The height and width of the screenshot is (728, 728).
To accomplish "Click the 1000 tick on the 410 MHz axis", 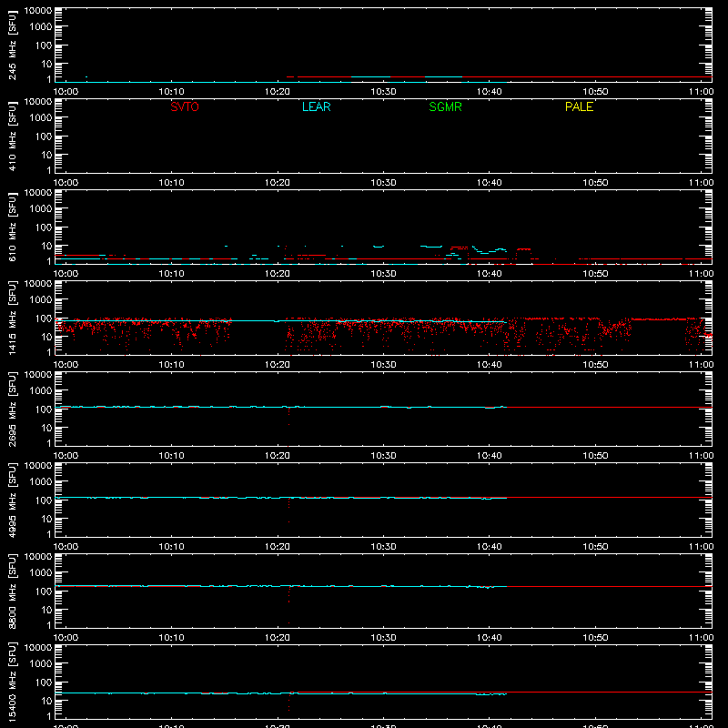I will click(x=41, y=118).
